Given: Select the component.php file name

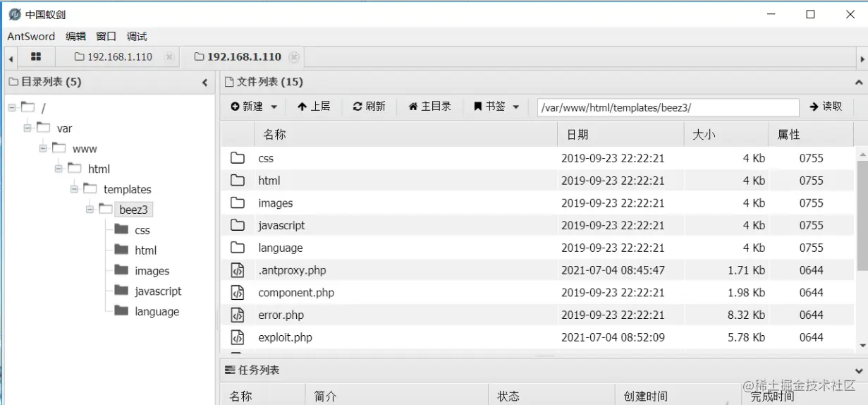Looking at the screenshot, I should pyautogui.click(x=296, y=293).
